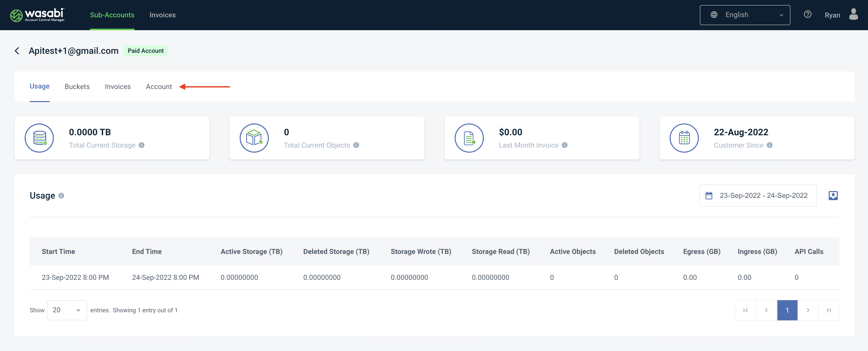Click the Active Objects column header
Screen dimensions: 868x351
click(x=572, y=251)
